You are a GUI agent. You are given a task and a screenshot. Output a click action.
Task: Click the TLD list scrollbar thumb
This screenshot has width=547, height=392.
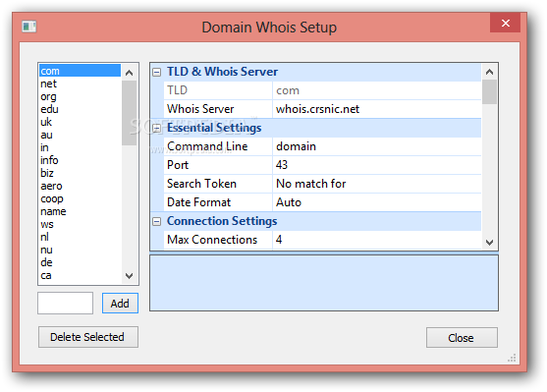(x=129, y=113)
